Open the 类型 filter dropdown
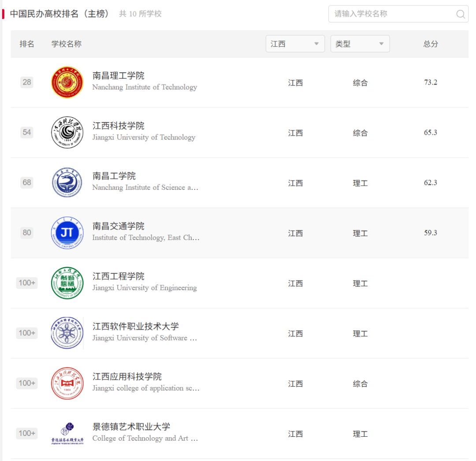476x461 pixels. click(360, 44)
